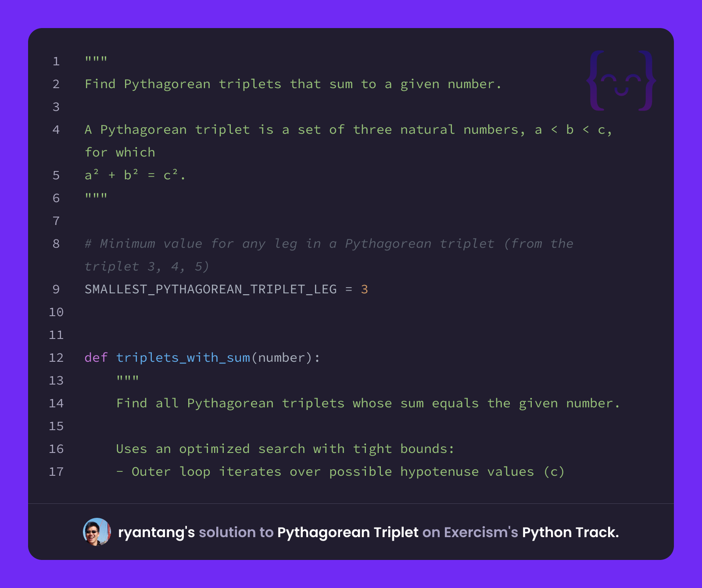Click the constant SMALLEST_PYTHAGOREAN_TRIPLET_LEG
The height and width of the screenshot is (588, 702).
click(211, 289)
